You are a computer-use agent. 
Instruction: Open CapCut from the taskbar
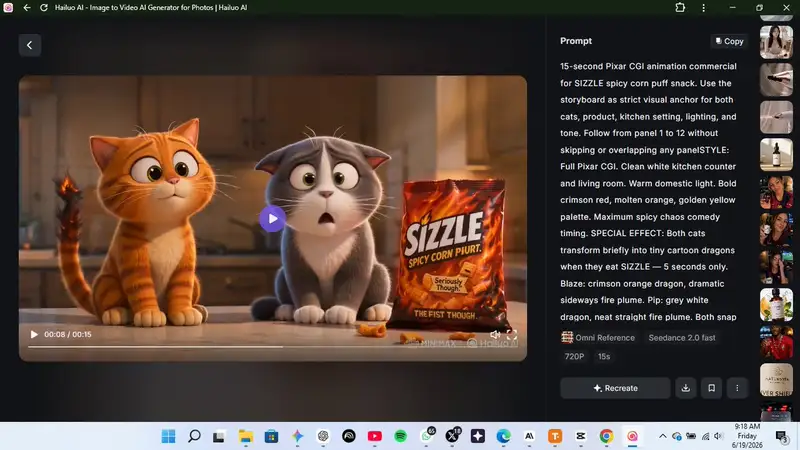click(x=581, y=436)
